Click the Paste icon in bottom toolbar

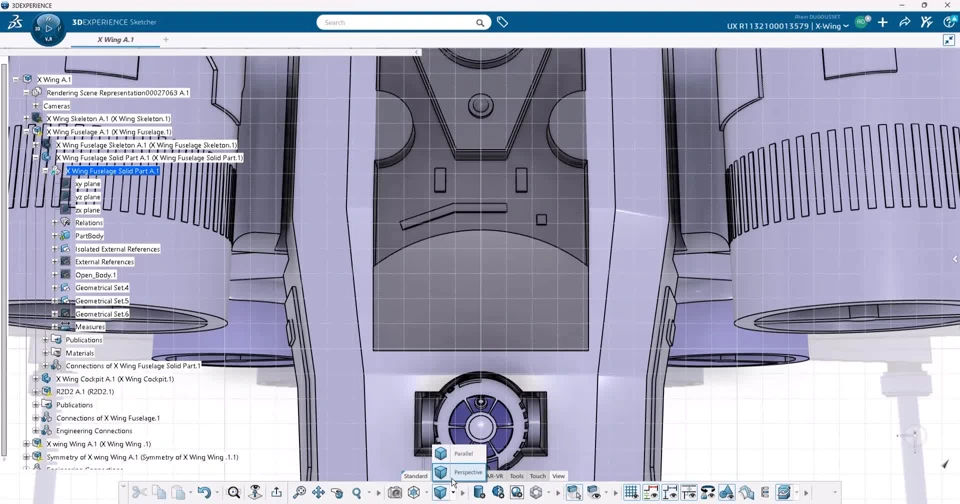[x=178, y=492]
